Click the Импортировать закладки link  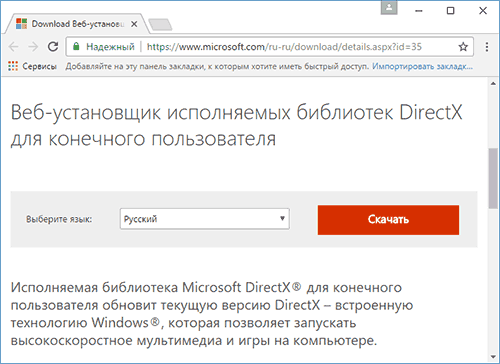422,66
